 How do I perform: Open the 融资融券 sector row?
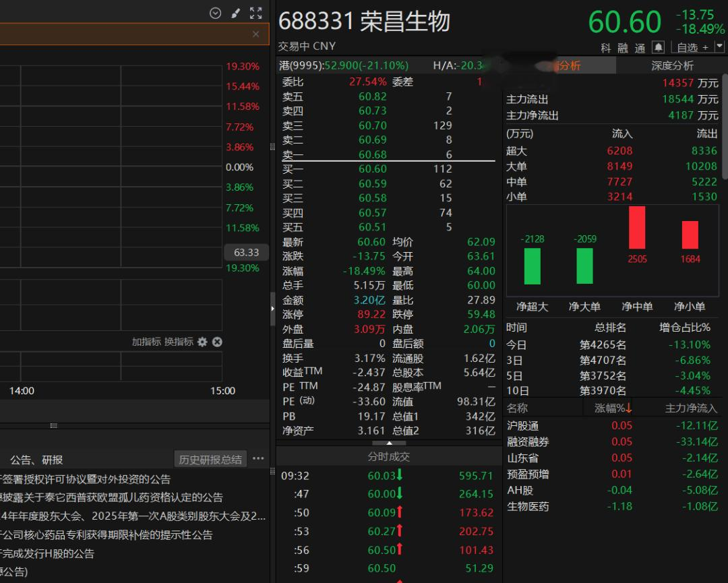tap(612, 442)
